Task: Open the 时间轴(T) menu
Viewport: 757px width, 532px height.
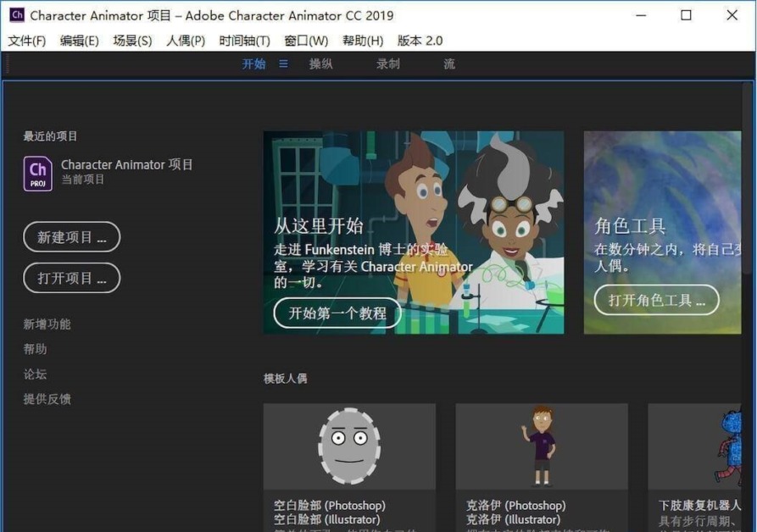Action: tap(244, 41)
